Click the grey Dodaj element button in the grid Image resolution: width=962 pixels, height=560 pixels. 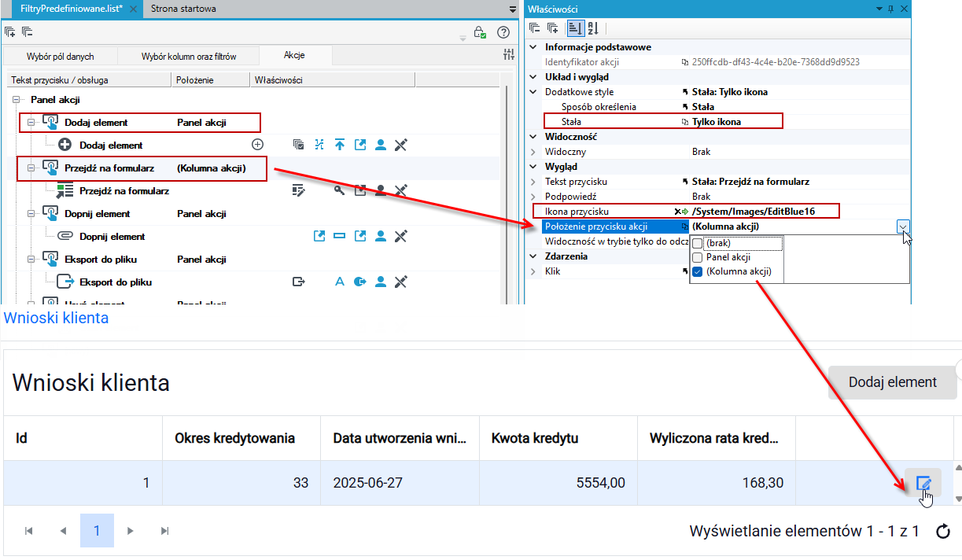(893, 382)
